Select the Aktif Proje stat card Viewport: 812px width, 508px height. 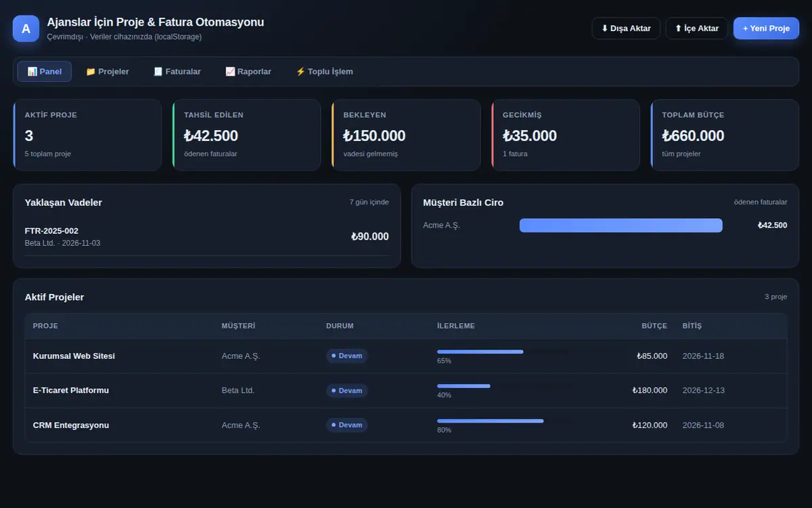(87, 135)
